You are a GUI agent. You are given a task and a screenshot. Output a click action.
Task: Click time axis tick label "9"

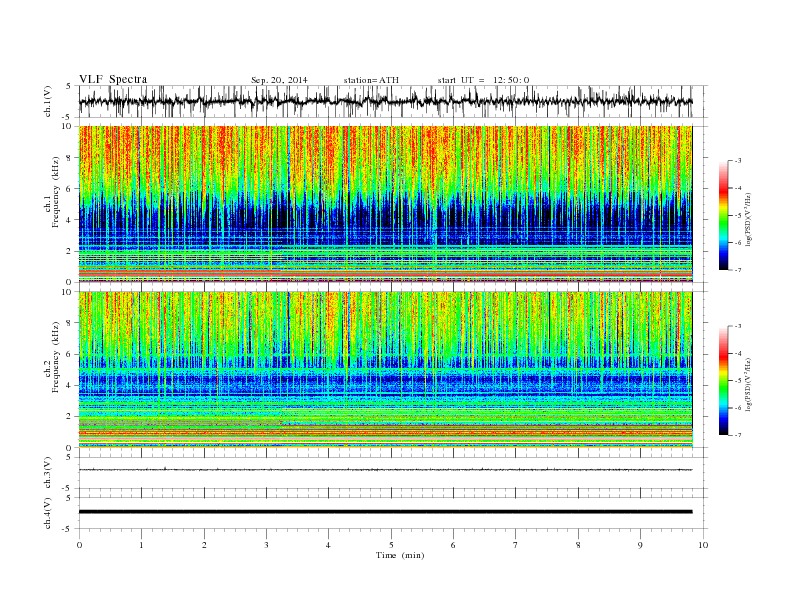640,545
